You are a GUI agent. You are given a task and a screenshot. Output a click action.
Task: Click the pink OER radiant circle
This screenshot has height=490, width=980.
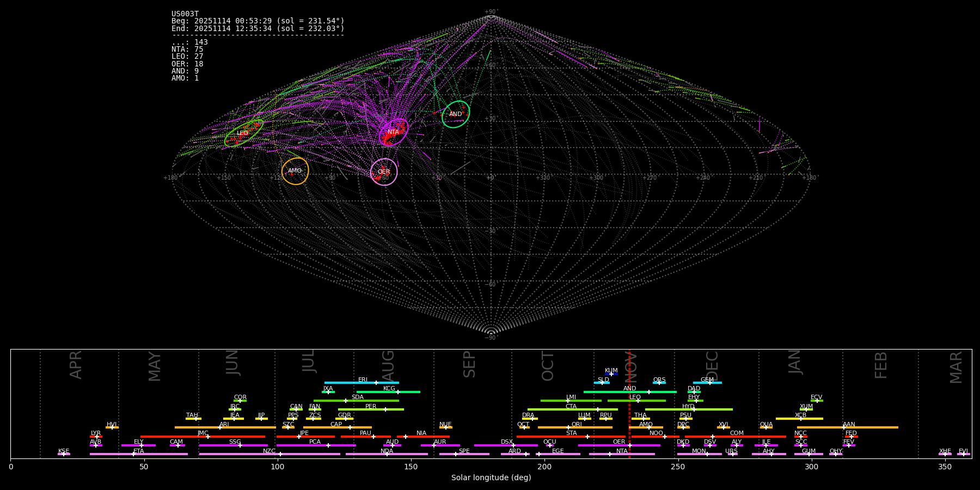[x=384, y=172]
